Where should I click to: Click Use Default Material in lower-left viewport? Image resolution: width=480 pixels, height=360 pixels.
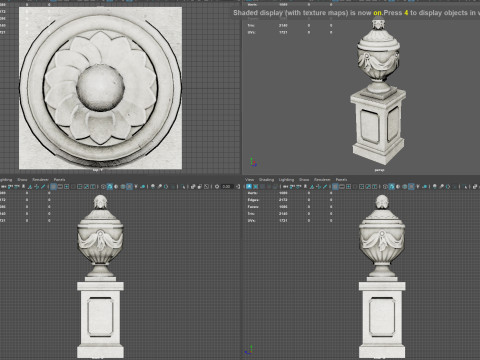(x=116, y=187)
